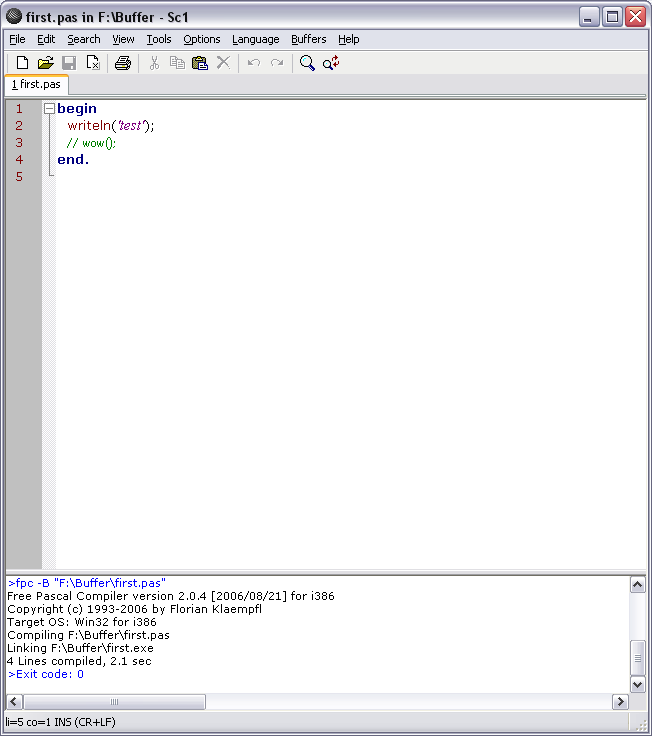Open the Language menu
This screenshot has width=652, height=736.
[x=255, y=39]
